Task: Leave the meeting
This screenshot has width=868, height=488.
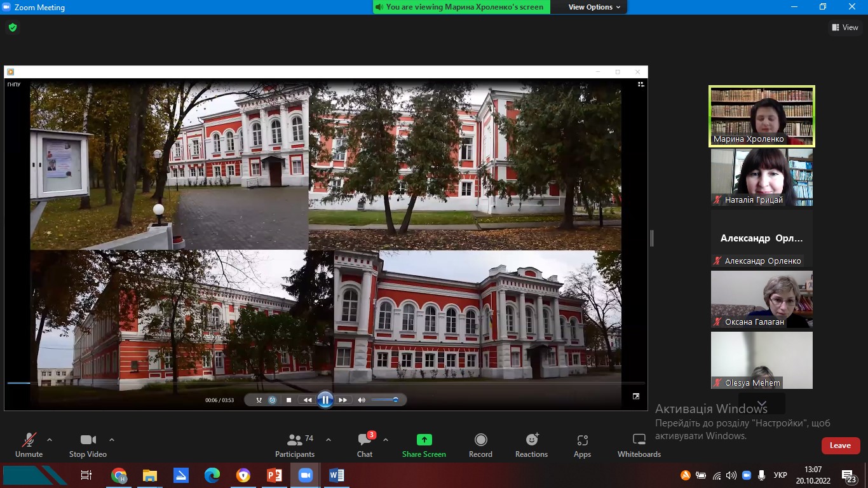Action: pyautogui.click(x=840, y=445)
